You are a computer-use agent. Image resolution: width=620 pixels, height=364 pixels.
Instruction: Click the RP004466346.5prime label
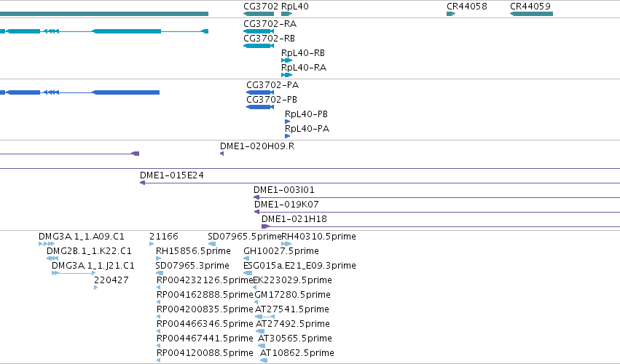click(205, 324)
